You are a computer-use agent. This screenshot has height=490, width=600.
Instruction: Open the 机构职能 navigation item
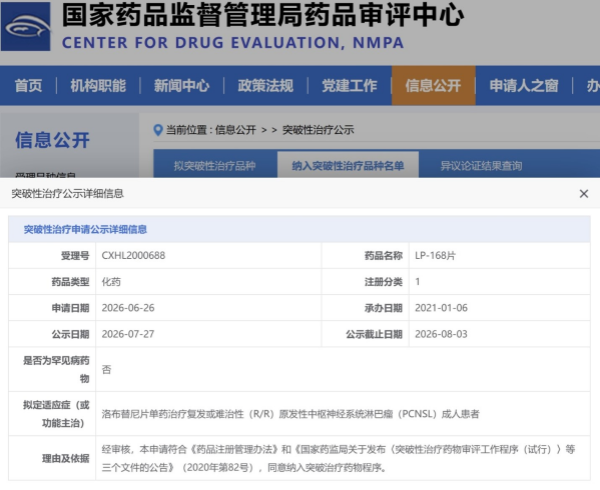[x=98, y=86]
